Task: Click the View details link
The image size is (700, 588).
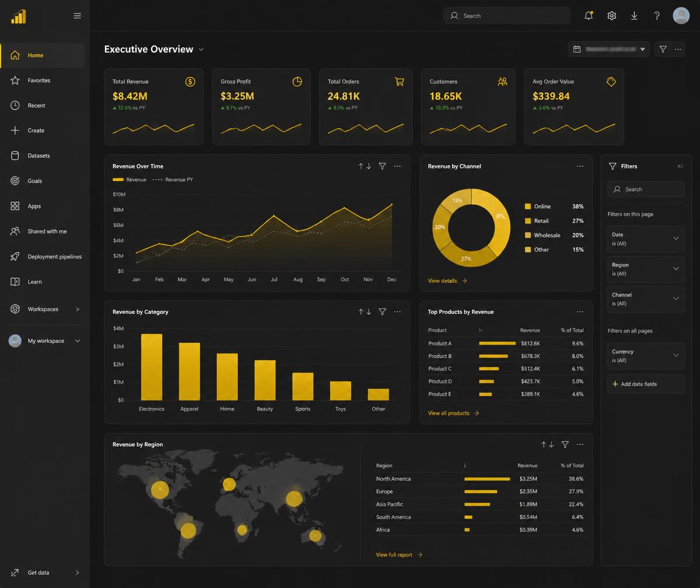Action: [447, 281]
